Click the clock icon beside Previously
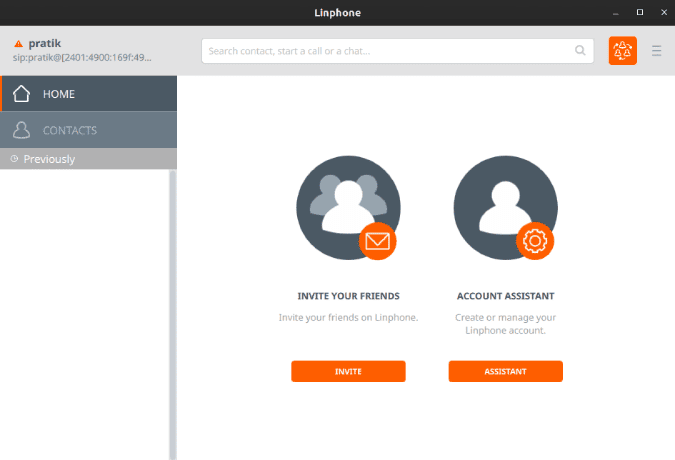 coord(14,159)
